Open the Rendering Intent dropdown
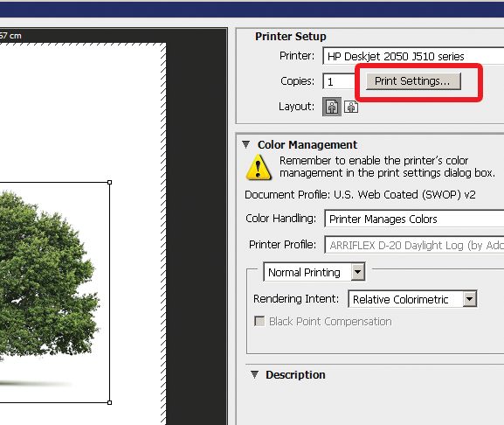Viewport: 504px width, 425px height. pyautogui.click(x=412, y=299)
